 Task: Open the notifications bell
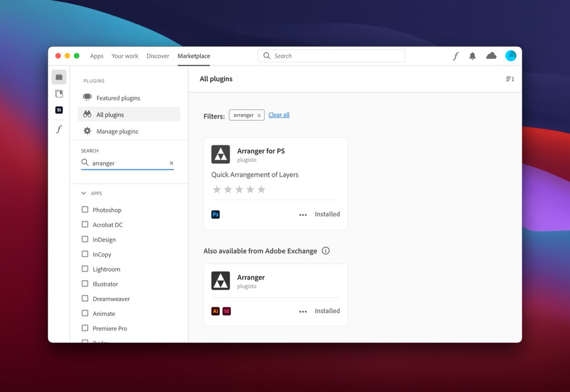pyautogui.click(x=472, y=56)
